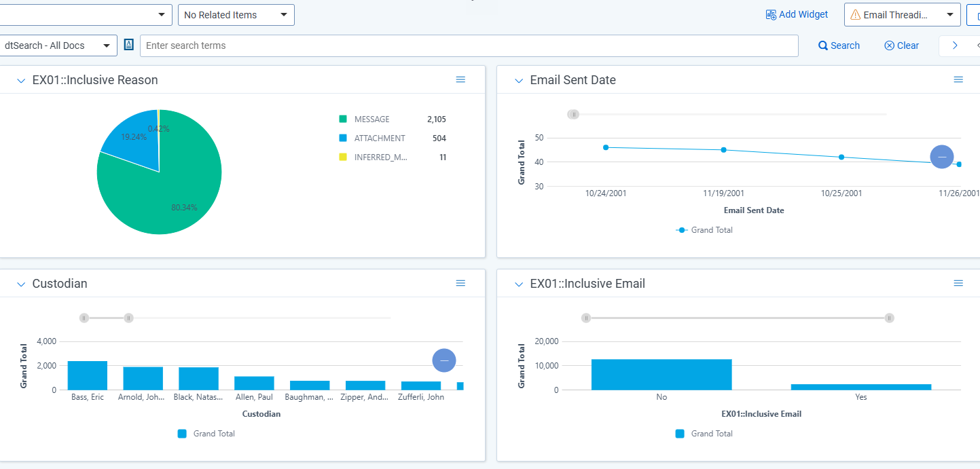Click the left handle of Custodian range slider
This screenshot has width=980, height=469.
click(84, 318)
